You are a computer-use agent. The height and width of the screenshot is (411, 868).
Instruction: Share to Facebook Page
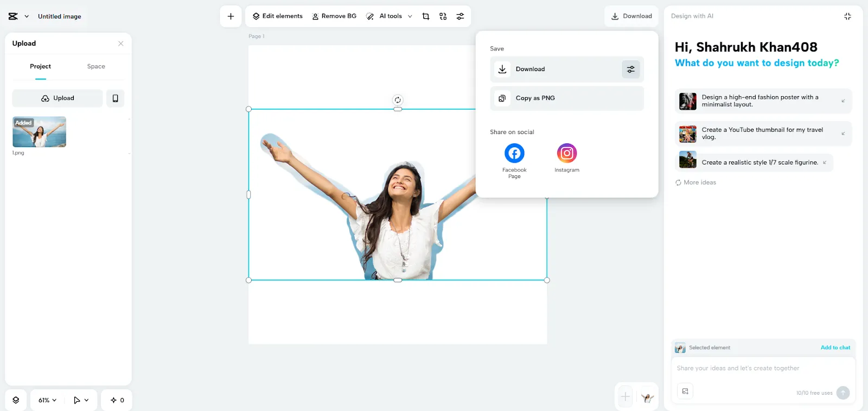click(514, 154)
